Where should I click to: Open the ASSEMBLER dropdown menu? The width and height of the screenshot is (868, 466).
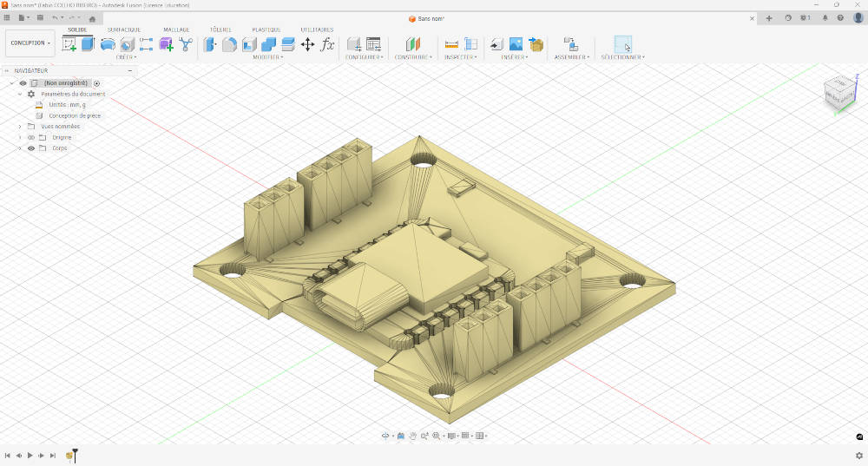click(x=572, y=57)
